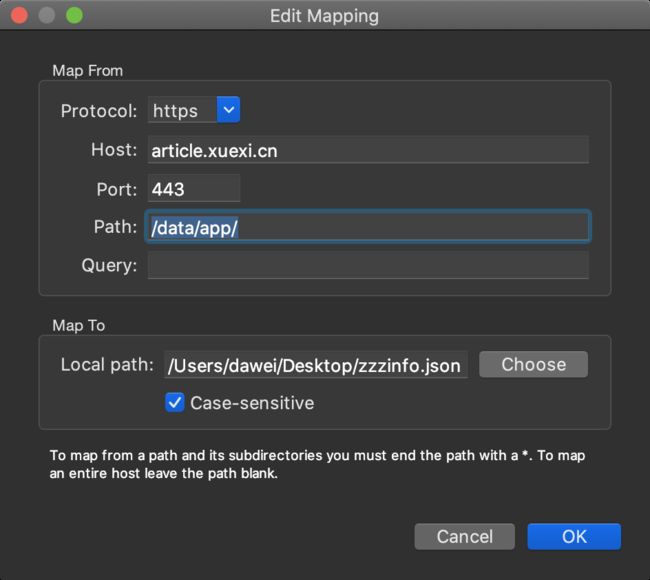Click the Host field containing article.xuexi.cn

[x=368, y=150]
